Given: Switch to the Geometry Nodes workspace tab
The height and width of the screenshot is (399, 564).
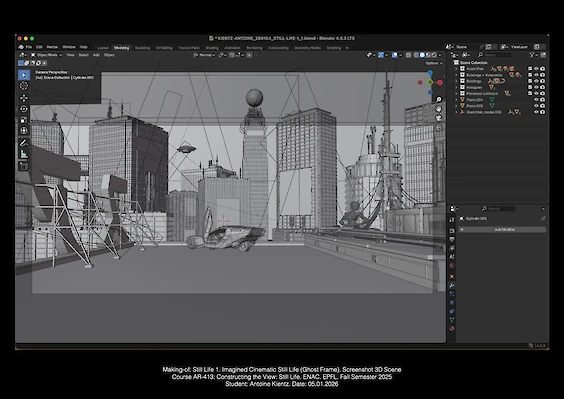Looking at the screenshot, I should (308, 47).
